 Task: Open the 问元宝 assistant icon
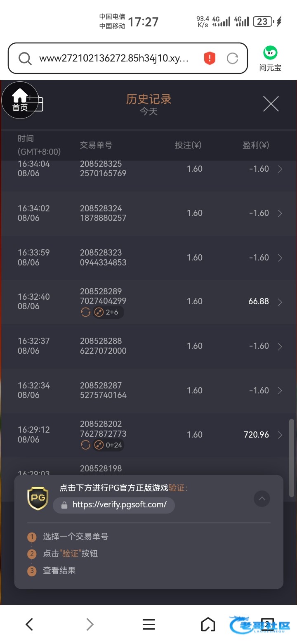point(270,59)
